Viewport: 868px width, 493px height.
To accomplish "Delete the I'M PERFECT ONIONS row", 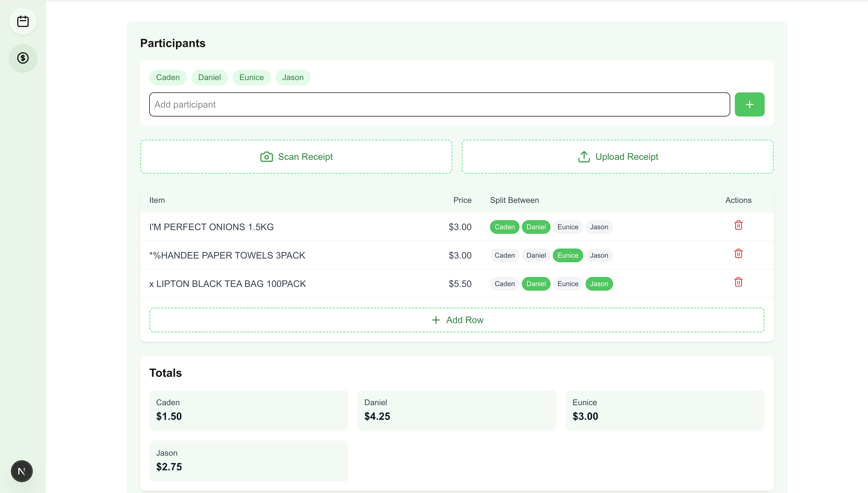I will coord(738,225).
